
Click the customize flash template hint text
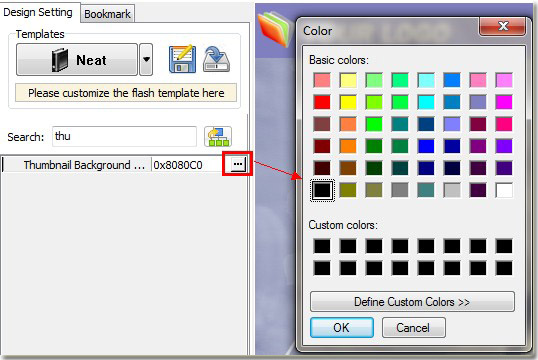click(126, 93)
